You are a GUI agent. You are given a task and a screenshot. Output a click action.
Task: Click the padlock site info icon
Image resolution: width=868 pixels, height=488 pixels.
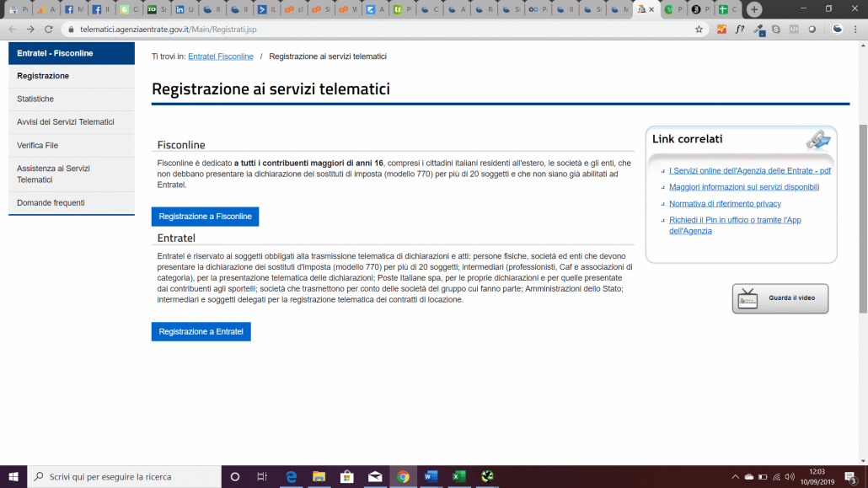click(71, 29)
